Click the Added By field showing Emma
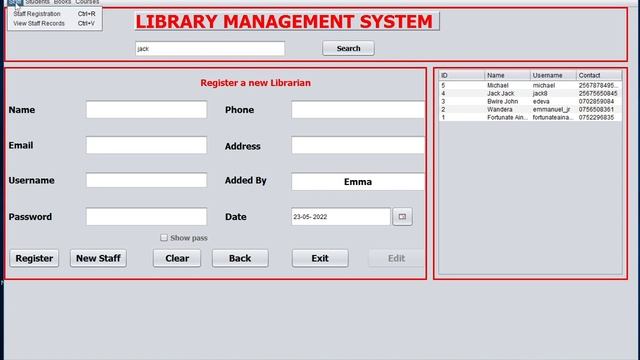 tap(358, 182)
